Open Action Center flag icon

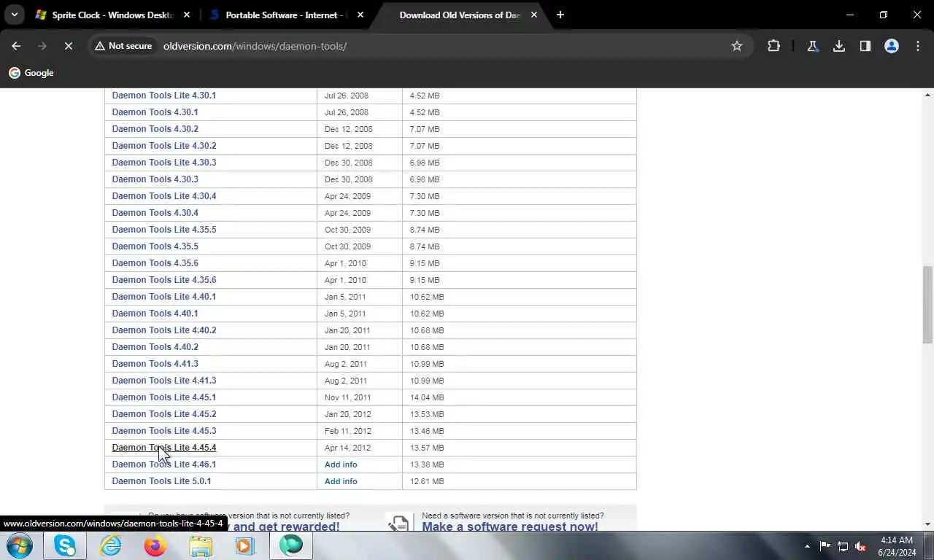point(825,546)
